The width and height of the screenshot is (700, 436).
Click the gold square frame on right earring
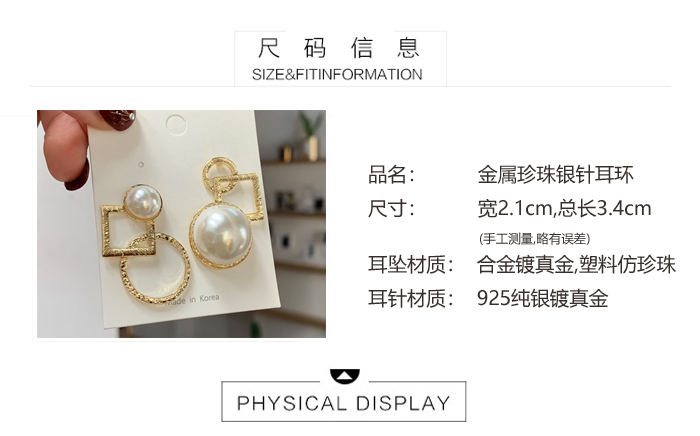tap(238, 196)
